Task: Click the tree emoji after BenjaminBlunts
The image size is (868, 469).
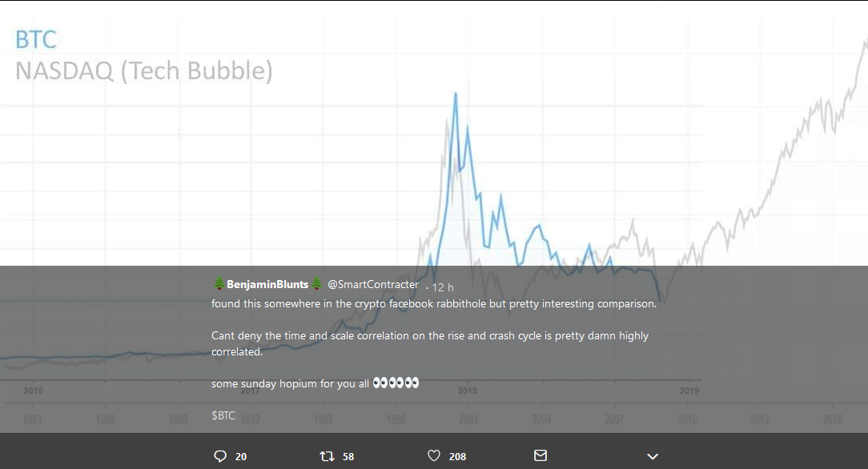Action: point(316,284)
